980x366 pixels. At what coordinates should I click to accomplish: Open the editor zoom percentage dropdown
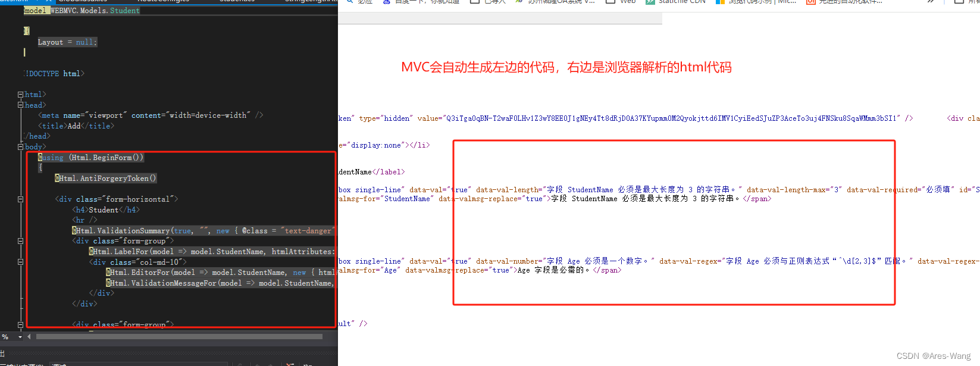click(20, 337)
